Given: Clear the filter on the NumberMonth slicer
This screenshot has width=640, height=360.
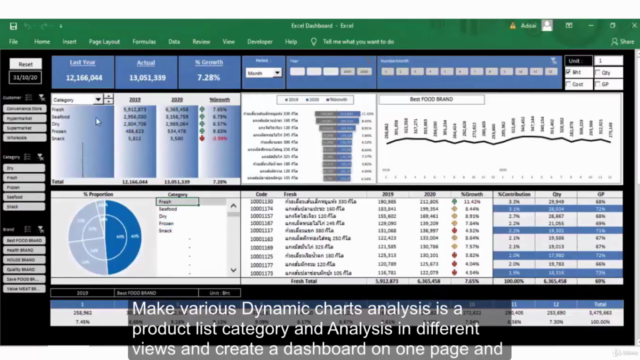Looking at the screenshot, I should tap(553, 61).
